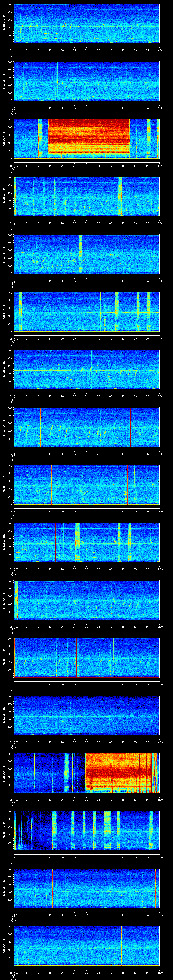173x980 pixels.
Task: Click the wide burst near 38 seconds in 6:15:00 spectrogram
Action: click(107, 830)
